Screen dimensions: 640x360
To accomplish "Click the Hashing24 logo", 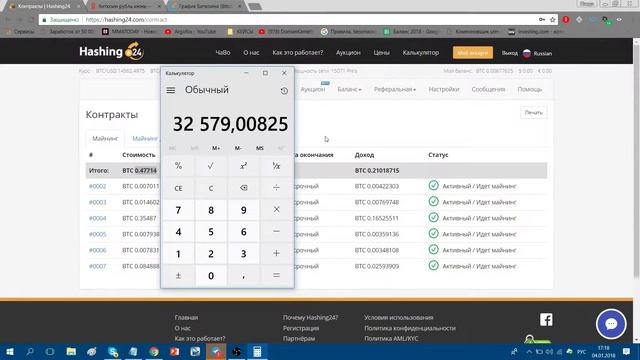I will pyautogui.click(x=111, y=51).
